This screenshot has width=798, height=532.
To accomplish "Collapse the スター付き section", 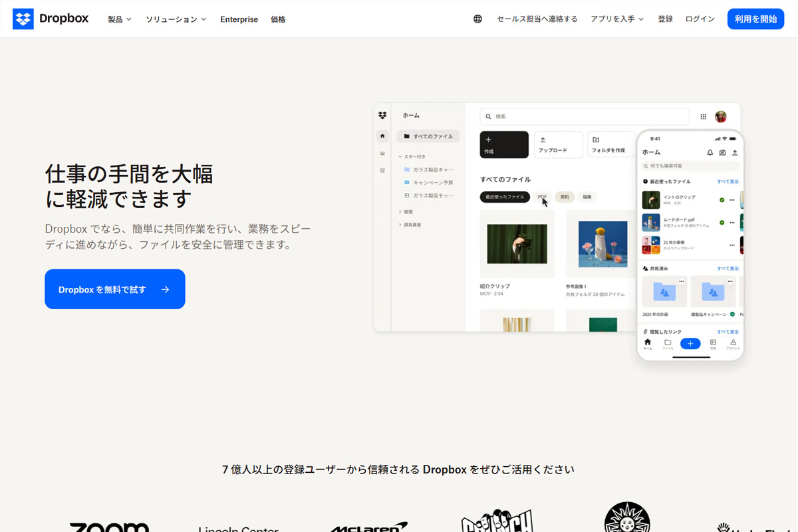I will point(412,157).
